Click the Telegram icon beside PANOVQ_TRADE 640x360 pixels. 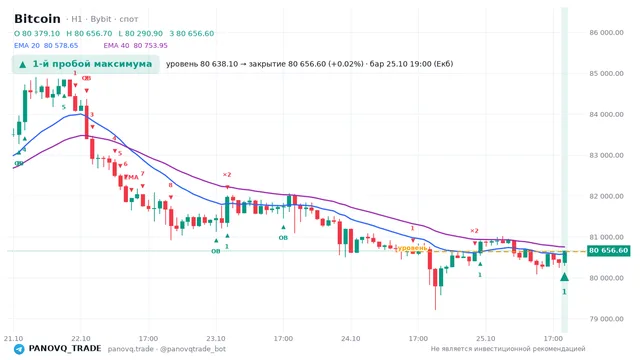19,349
